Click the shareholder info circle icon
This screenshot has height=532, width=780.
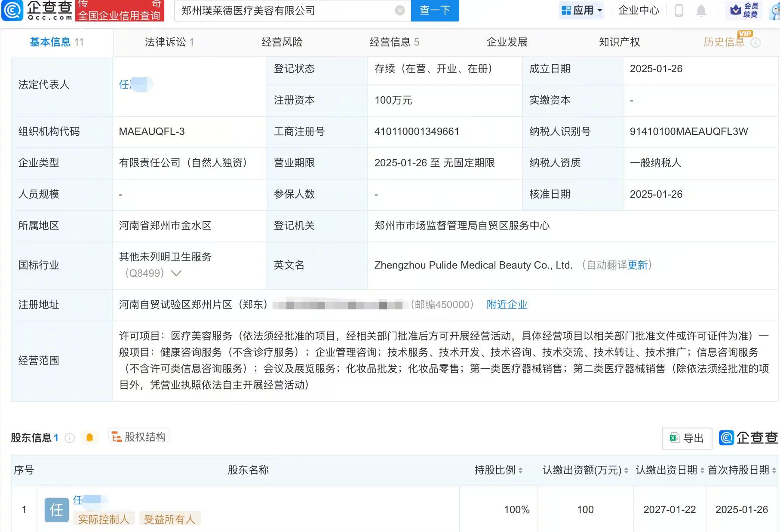pyautogui.click(x=70, y=438)
